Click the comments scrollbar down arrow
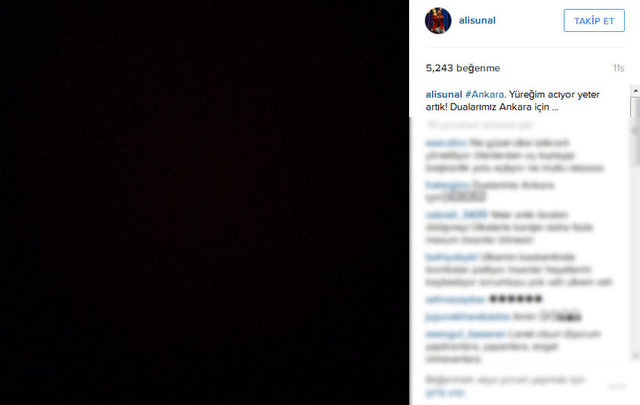Image resolution: width=640 pixels, height=405 pixels. (x=636, y=356)
